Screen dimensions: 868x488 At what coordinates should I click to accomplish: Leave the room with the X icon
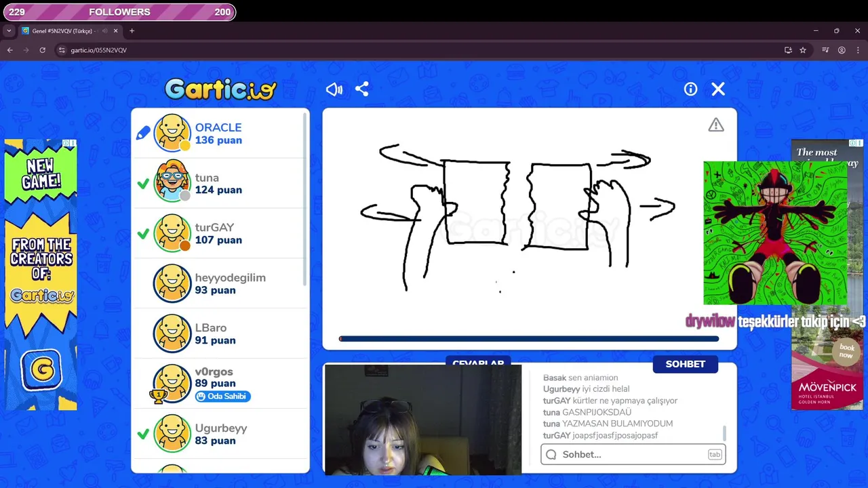(718, 89)
